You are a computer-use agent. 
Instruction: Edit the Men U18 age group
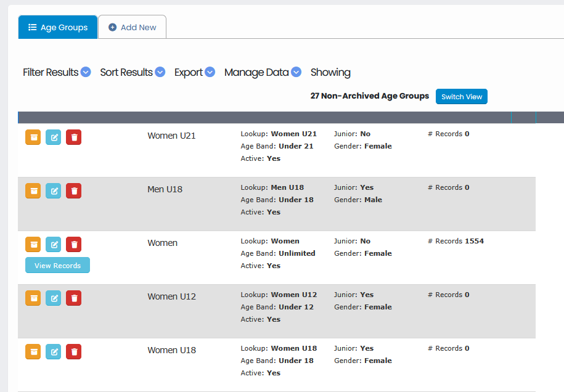(x=53, y=190)
